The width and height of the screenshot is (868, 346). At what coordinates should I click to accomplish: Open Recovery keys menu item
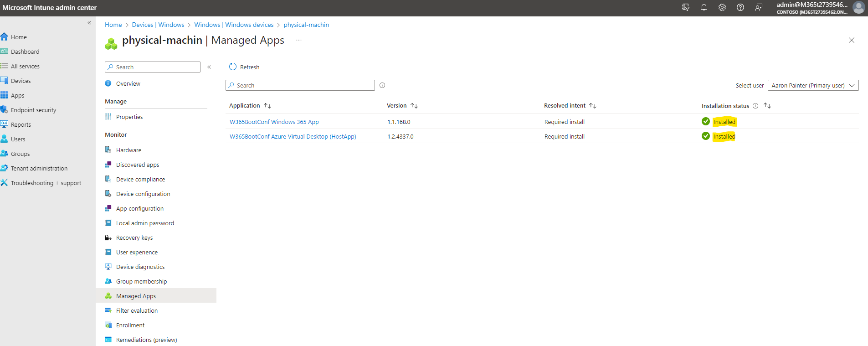tap(134, 238)
